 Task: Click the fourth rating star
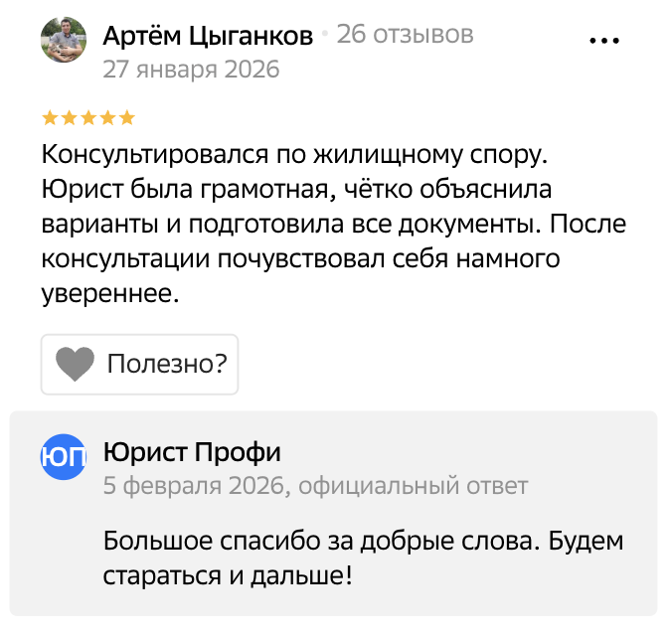click(106, 118)
